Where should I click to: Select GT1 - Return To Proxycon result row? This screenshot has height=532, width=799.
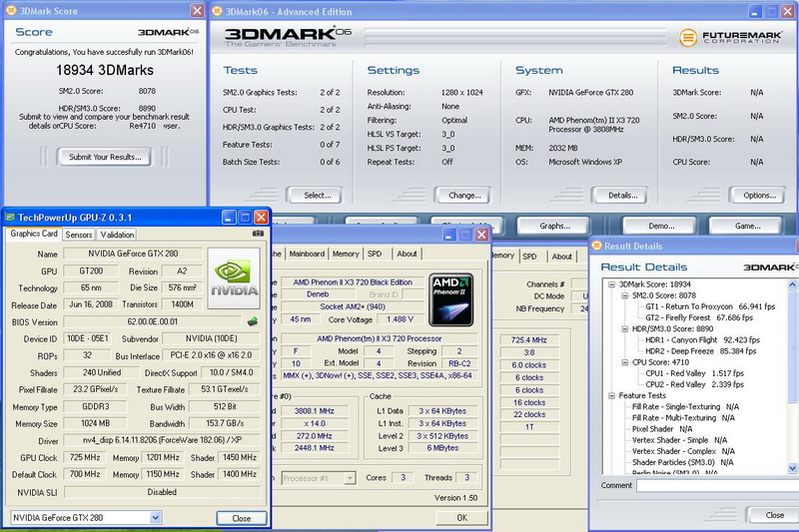pos(710,306)
